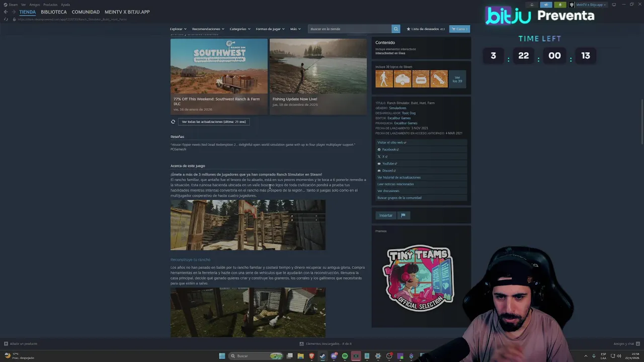
Task: Expand the Recomendaciones dropdown
Action: (x=208, y=29)
